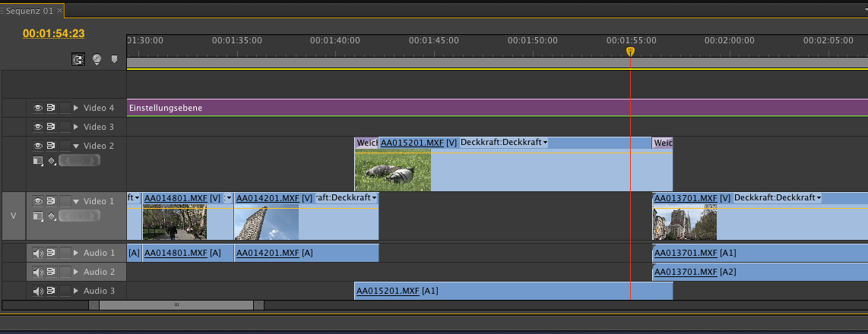Toggle eye visibility for Video 3 track
Image resolution: width=868 pixels, height=334 pixels.
tap(37, 127)
